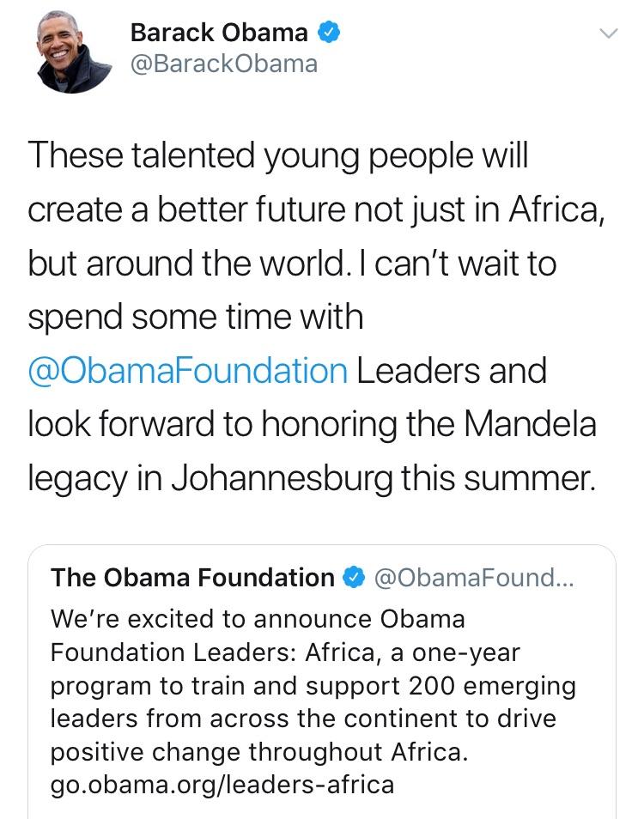Click the word 'Mandela' in the tweet
This screenshot has height=819, width=644.
530,423
